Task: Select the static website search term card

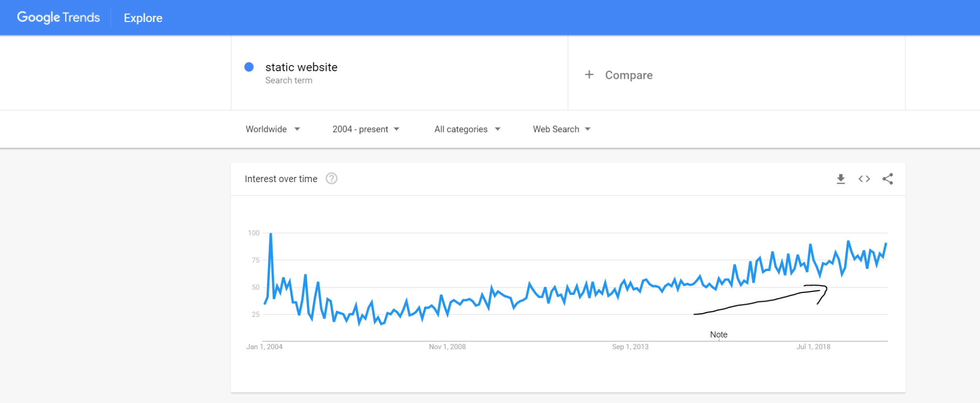Action: tap(301, 67)
